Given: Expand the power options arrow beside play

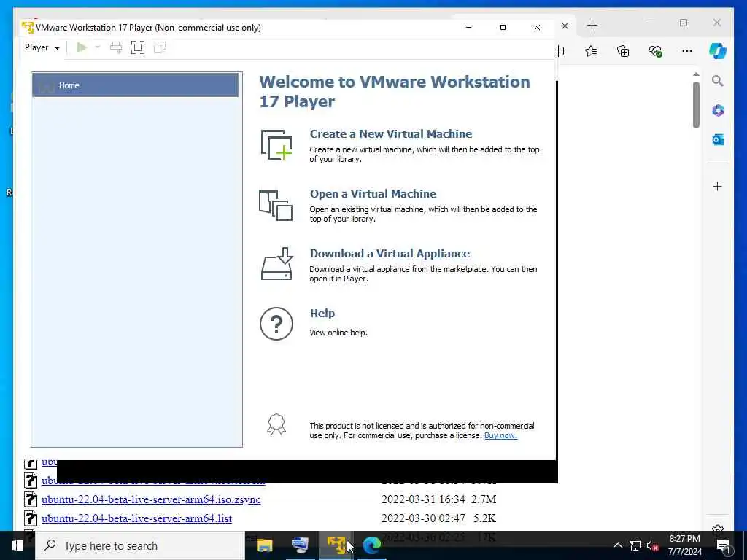Looking at the screenshot, I should tap(98, 47).
